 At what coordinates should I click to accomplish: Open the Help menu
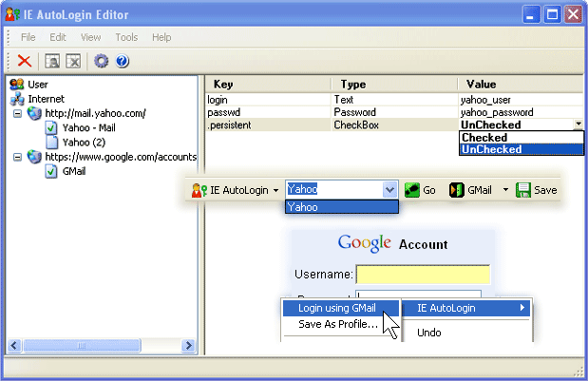tap(161, 37)
